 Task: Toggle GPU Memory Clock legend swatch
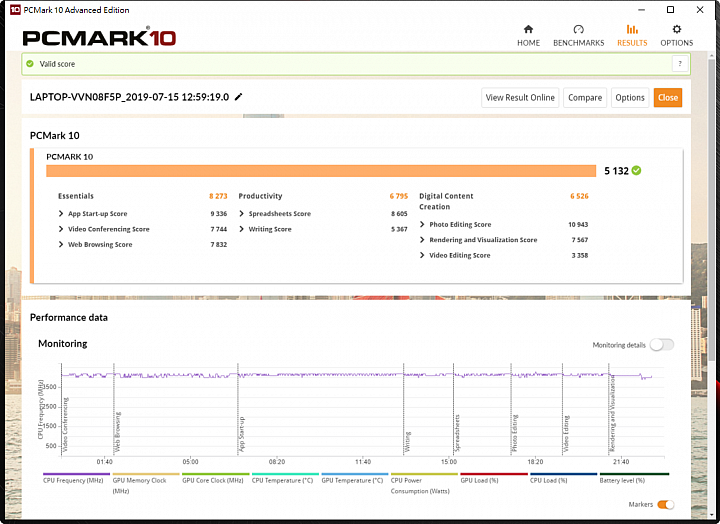(x=146, y=474)
